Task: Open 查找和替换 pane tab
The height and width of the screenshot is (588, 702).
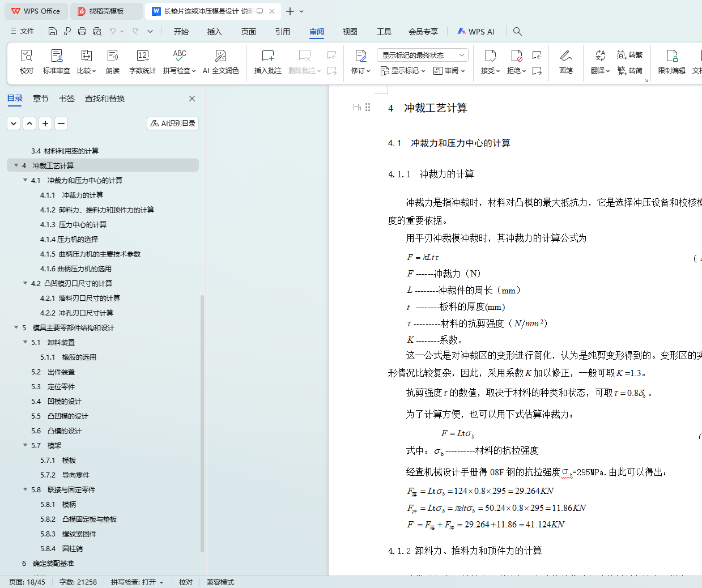Action: click(105, 99)
